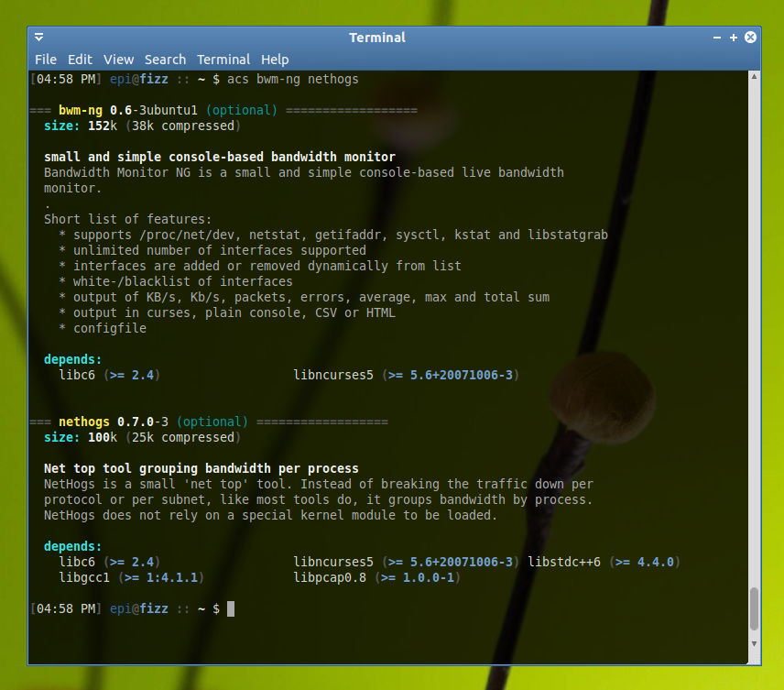
Task: Click the scrollbar down arrow
Action: 754,644
